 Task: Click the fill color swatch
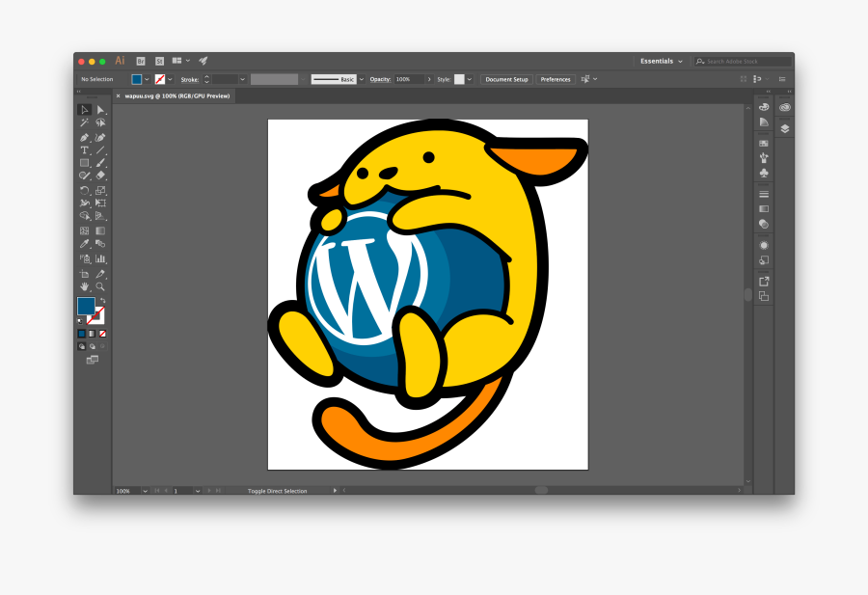(137, 78)
